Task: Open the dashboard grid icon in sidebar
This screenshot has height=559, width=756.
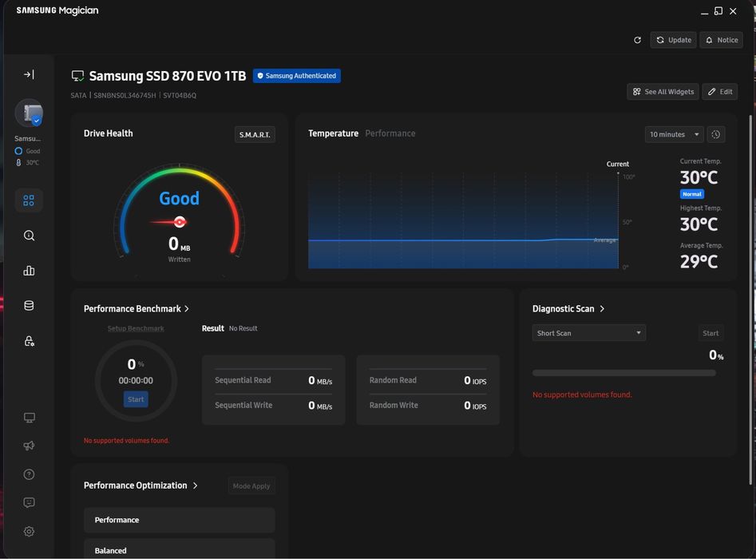Action: (x=29, y=200)
